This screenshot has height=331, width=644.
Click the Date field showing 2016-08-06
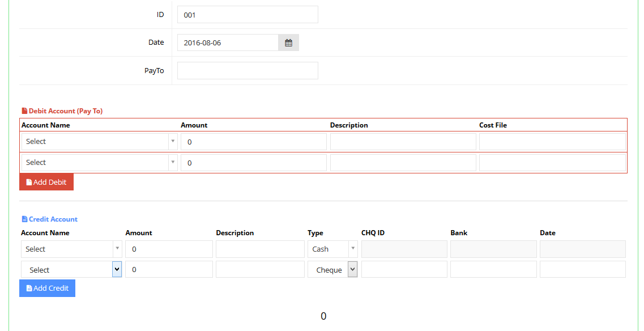point(228,43)
